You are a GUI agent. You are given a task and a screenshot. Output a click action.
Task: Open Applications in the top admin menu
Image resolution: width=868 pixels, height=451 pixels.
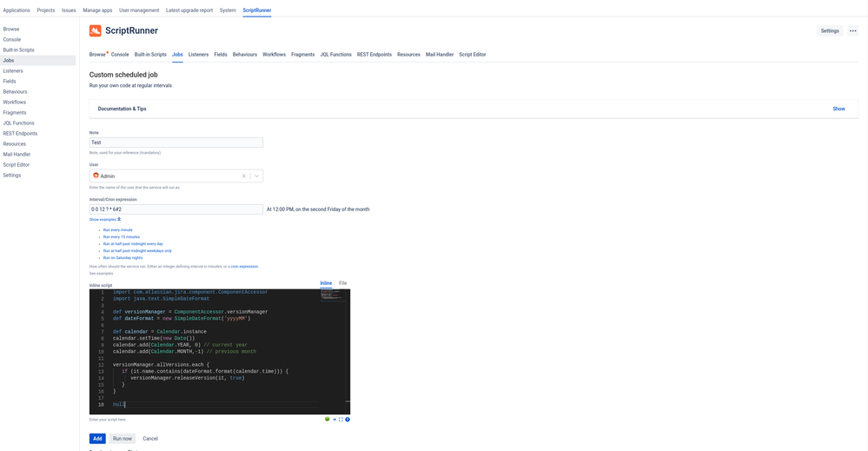(17, 10)
